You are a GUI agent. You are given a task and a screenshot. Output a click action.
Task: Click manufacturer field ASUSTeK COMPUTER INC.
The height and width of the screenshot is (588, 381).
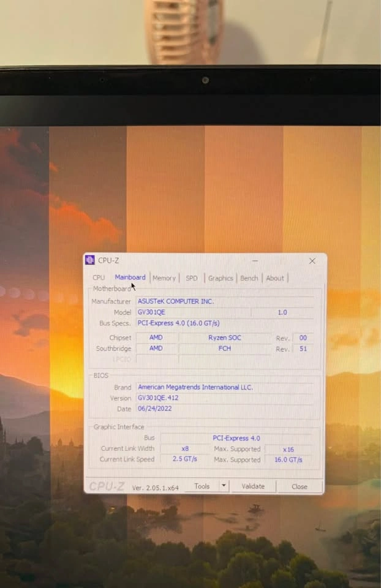pos(225,301)
